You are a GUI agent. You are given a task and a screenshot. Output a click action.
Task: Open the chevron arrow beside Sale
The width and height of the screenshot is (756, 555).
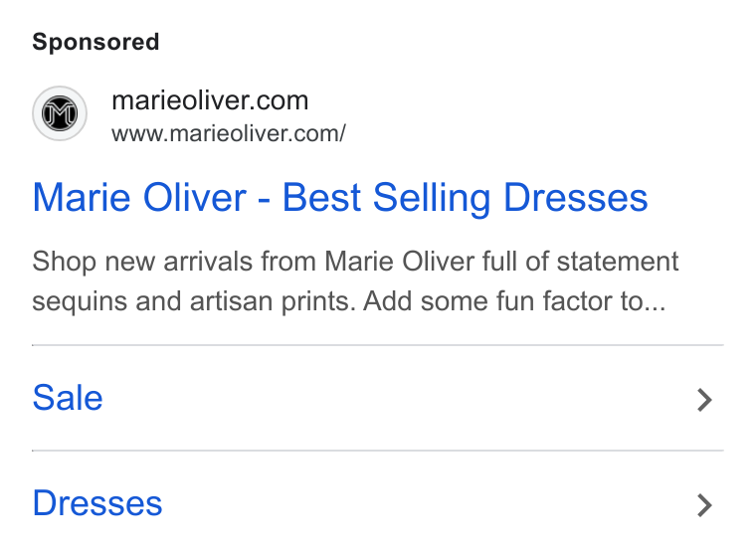point(704,400)
